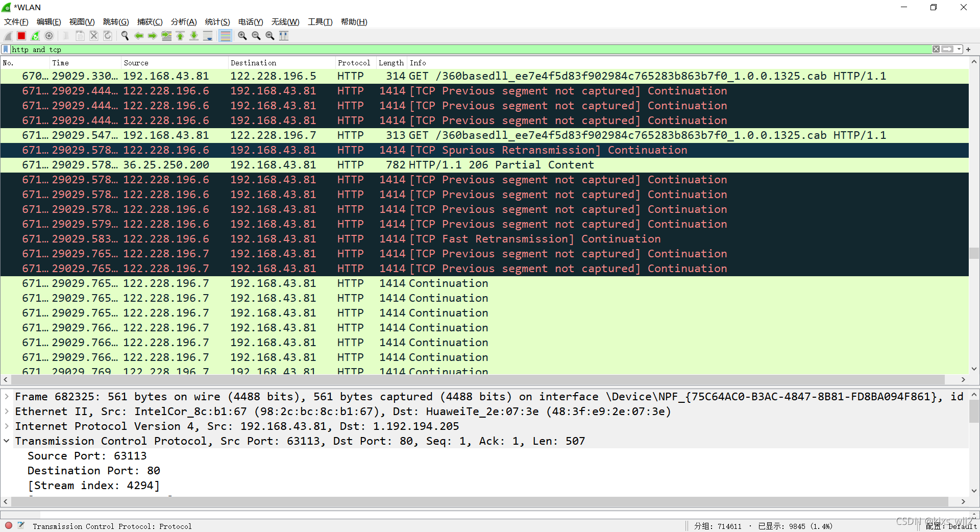Jump to the first packet
980x532 pixels.
click(x=180, y=36)
